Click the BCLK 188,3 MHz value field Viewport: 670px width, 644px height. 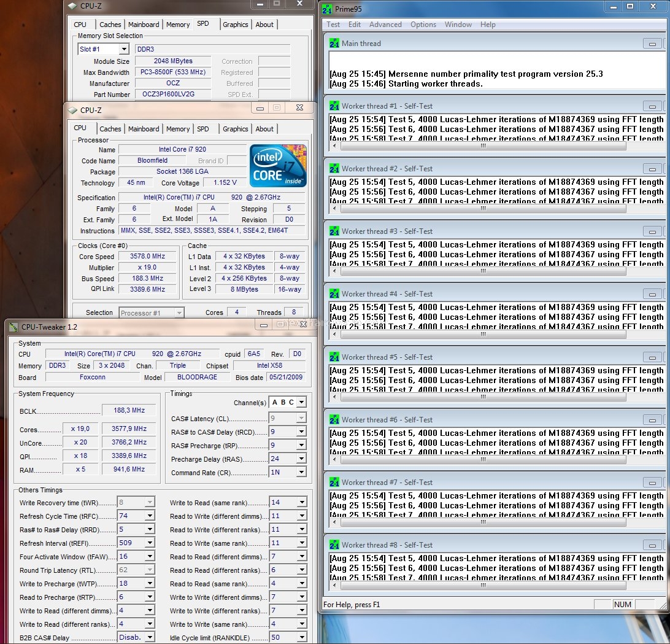(x=129, y=411)
